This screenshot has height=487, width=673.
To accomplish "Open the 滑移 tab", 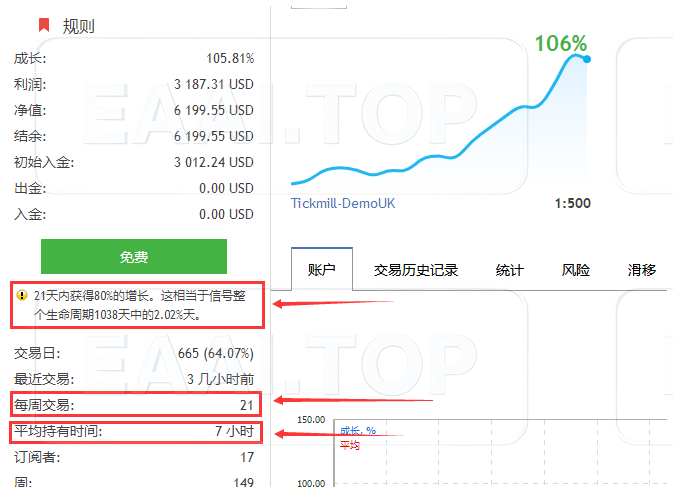I will click(641, 270).
